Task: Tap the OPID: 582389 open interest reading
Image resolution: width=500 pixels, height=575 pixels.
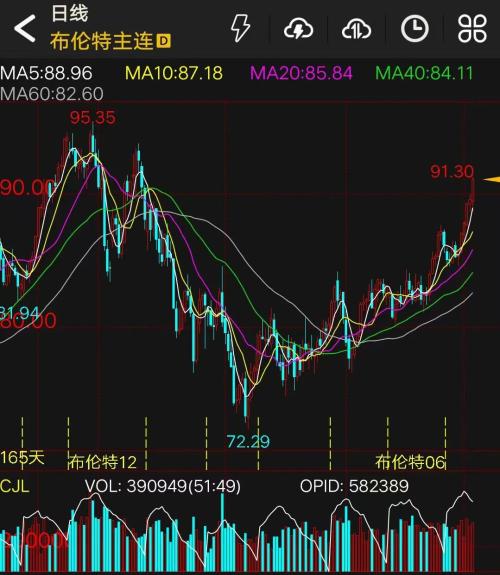Action: pos(354,486)
